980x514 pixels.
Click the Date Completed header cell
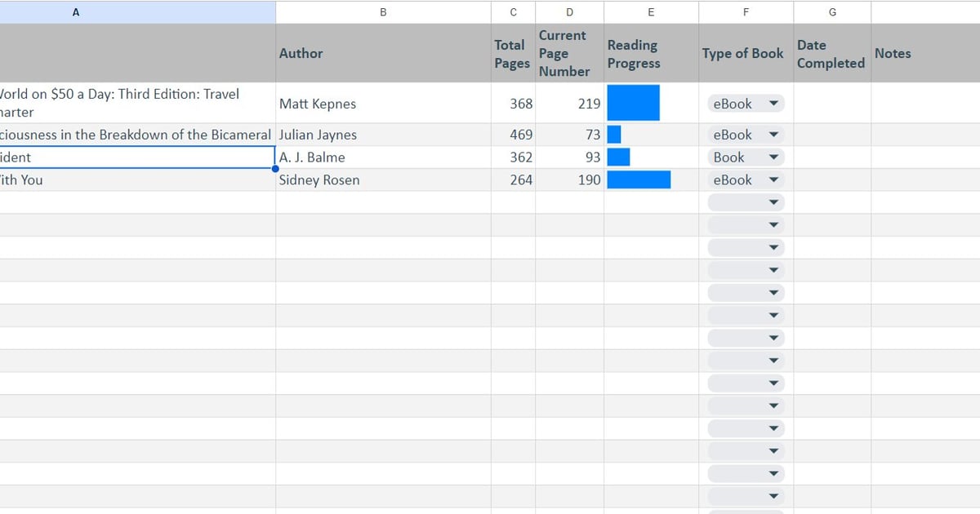pyautogui.click(x=831, y=53)
